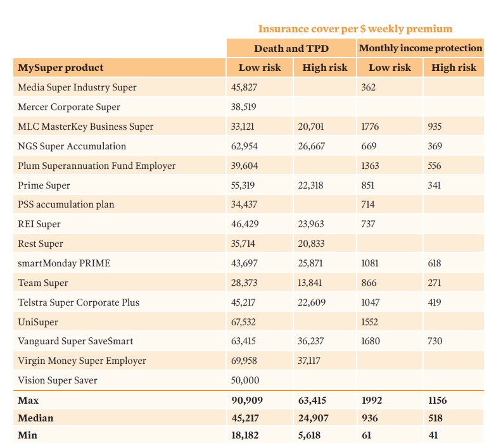This screenshot has width=501, height=448.
Task: Click the 'smartMonday PRIME' row name
Action: pyautogui.click(x=64, y=263)
